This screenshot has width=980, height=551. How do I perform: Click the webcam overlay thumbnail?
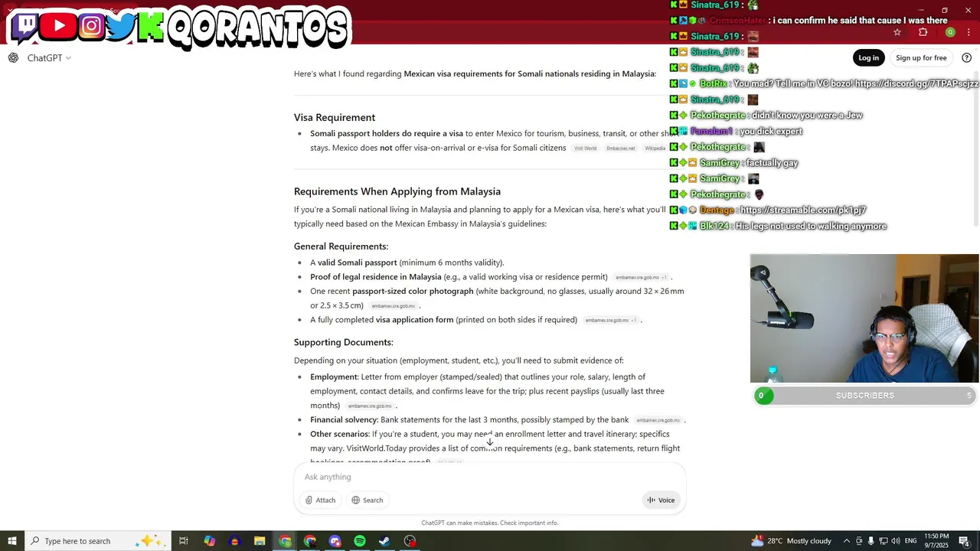[x=864, y=318]
